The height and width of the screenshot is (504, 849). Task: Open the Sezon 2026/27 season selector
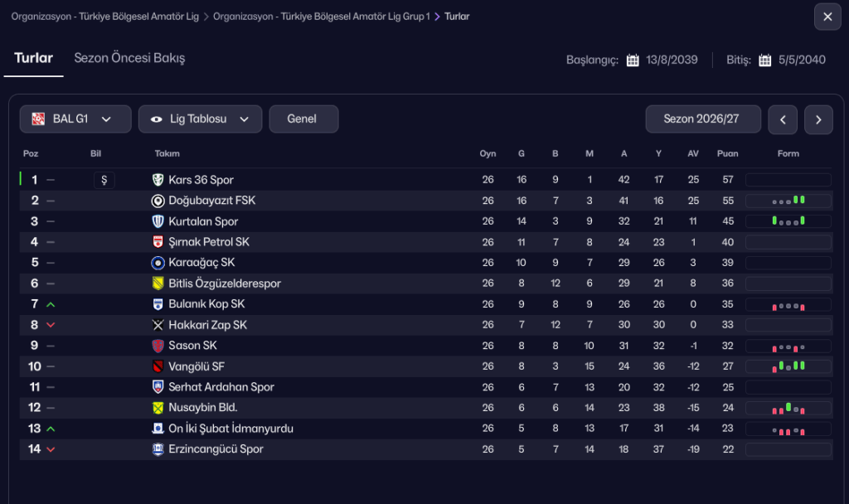pyautogui.click(x=703, y=119)
